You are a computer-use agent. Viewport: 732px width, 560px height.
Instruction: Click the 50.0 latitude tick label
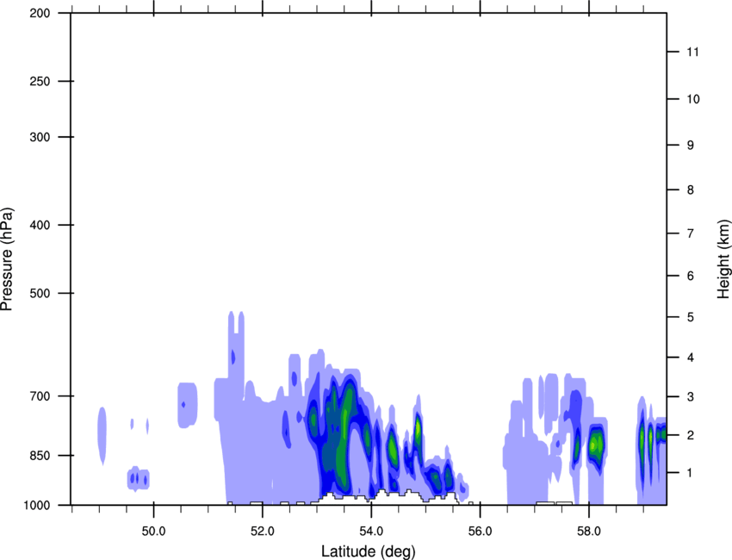pyautogui.click(x=153, y=532)
